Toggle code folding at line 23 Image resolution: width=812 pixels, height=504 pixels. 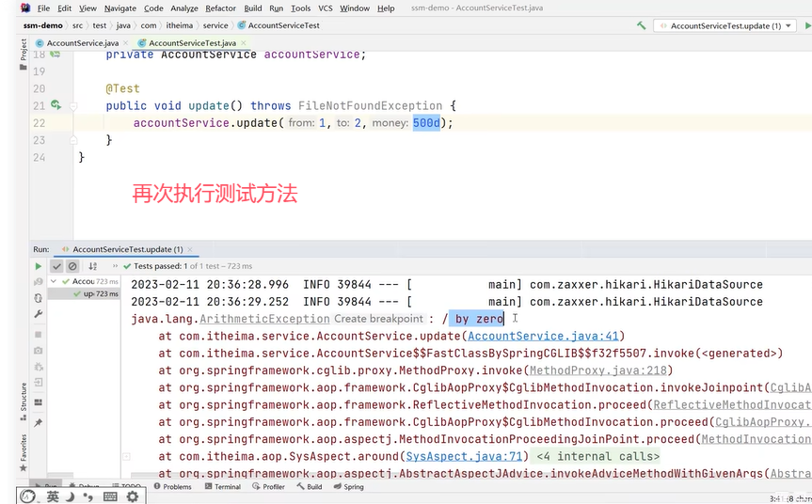pyautogui.click(x=73, y=140)
